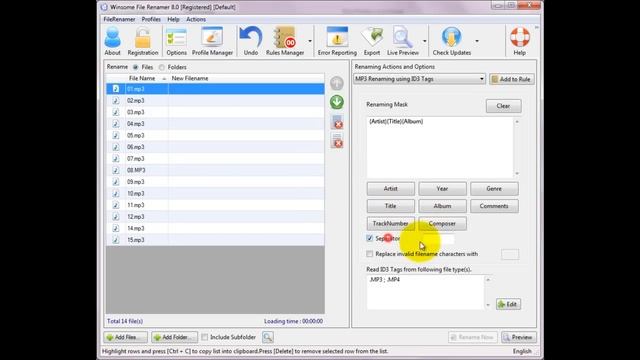Select the Files radio button
The width and height of the screenshot is (640, 360).
tap(136, 67)
